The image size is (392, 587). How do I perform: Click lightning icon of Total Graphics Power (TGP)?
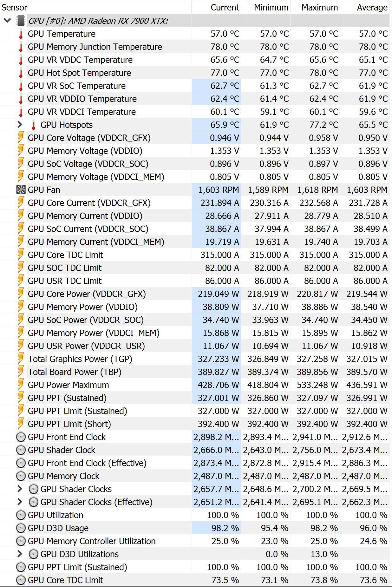[x=21, y=359]
